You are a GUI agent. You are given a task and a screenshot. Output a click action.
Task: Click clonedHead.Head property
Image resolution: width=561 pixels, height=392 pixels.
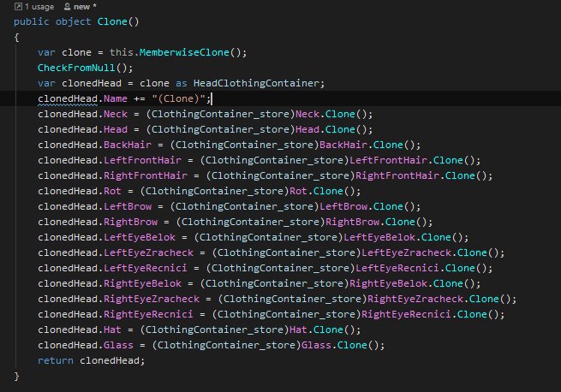click(116, 129)
